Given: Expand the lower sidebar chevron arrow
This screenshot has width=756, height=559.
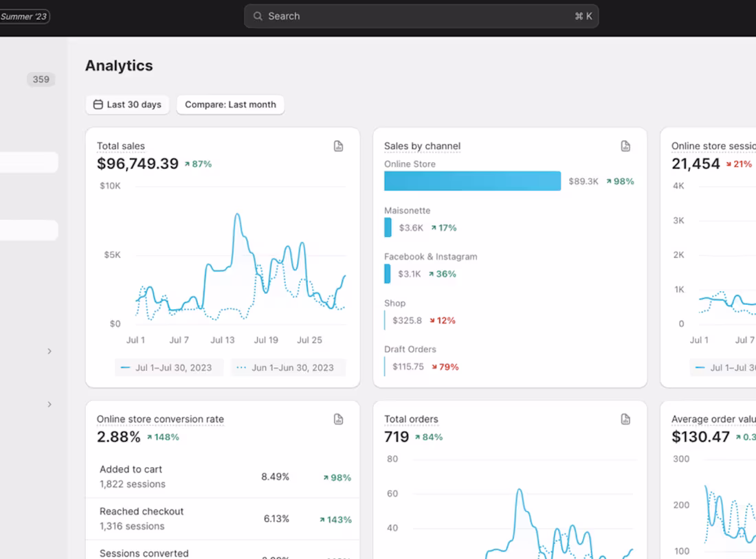Looking at the screenshot, I should coord(49,404).
